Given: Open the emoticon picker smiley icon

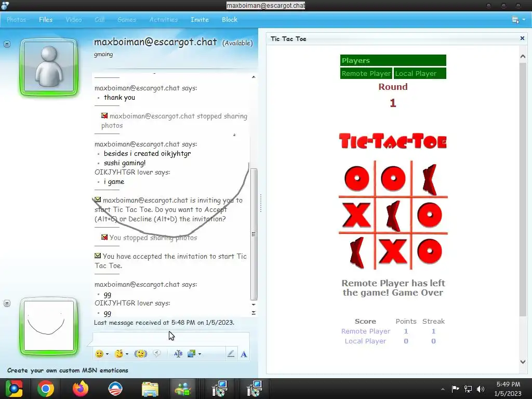Looking at the screenshot, I should point(99,354).
